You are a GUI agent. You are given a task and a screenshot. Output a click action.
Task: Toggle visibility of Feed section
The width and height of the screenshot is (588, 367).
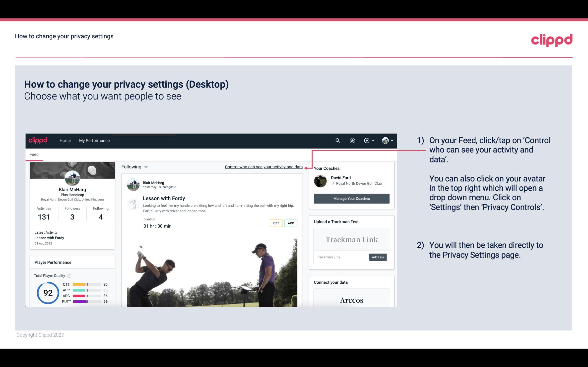(x=33, y=154)
